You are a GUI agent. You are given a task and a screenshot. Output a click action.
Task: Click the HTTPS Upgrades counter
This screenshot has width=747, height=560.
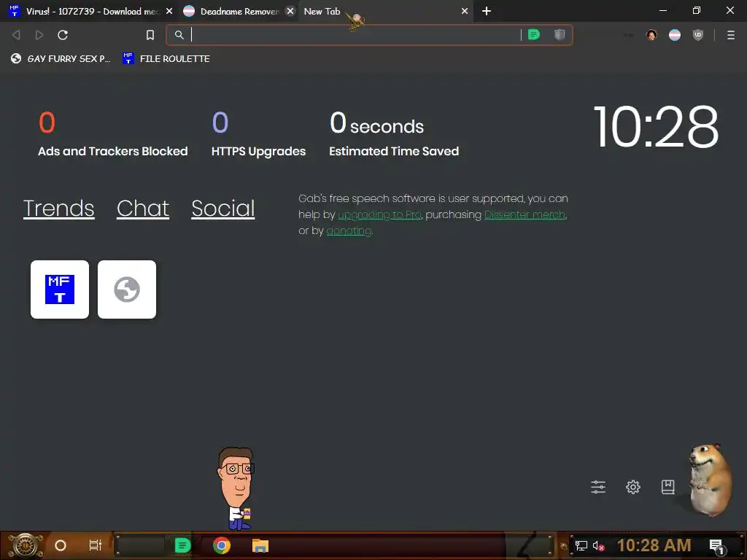pos(258,134)
